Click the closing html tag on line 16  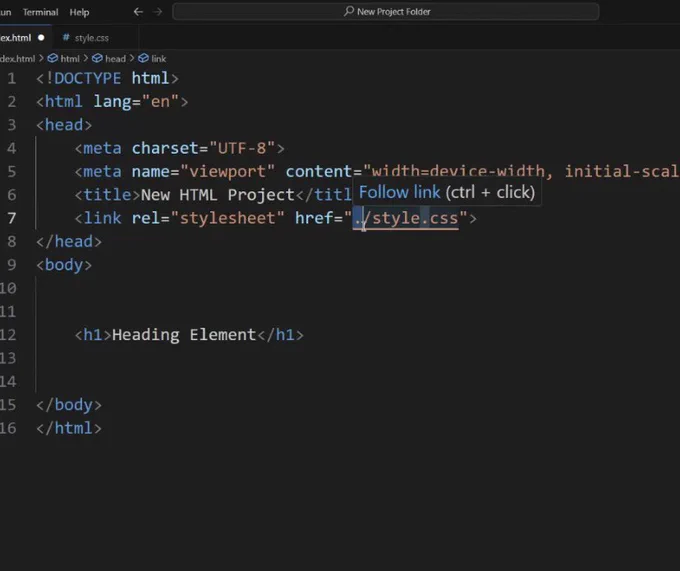tap(69, 428)
